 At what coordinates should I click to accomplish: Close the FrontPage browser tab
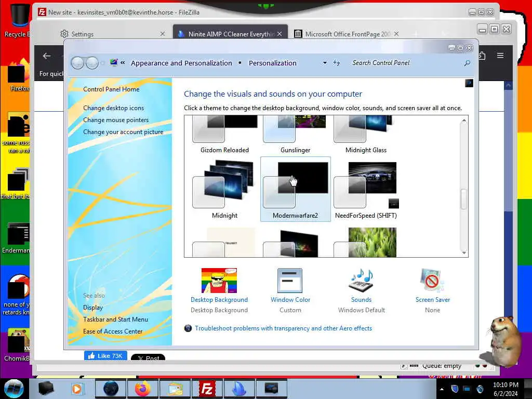[x=396, y=34]
